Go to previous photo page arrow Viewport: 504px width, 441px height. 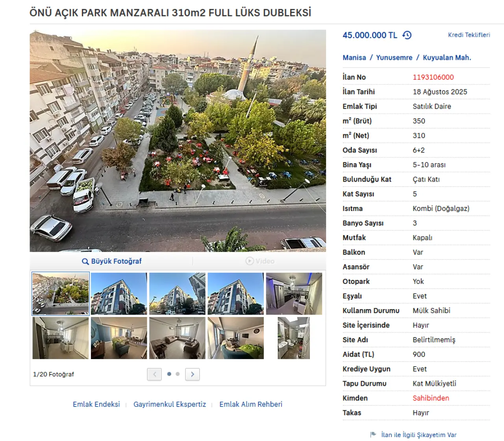pos(154,374)
